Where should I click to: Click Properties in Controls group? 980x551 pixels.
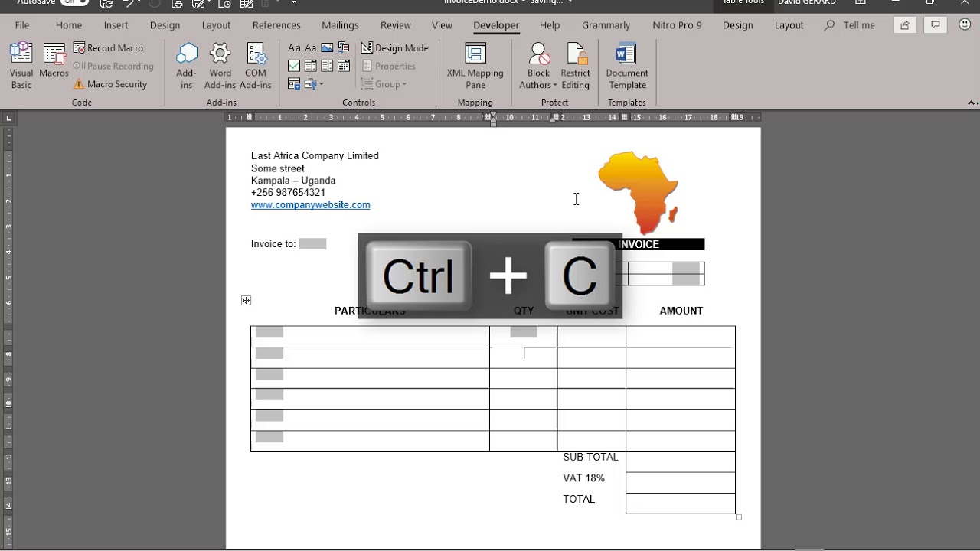pos(389,66)
